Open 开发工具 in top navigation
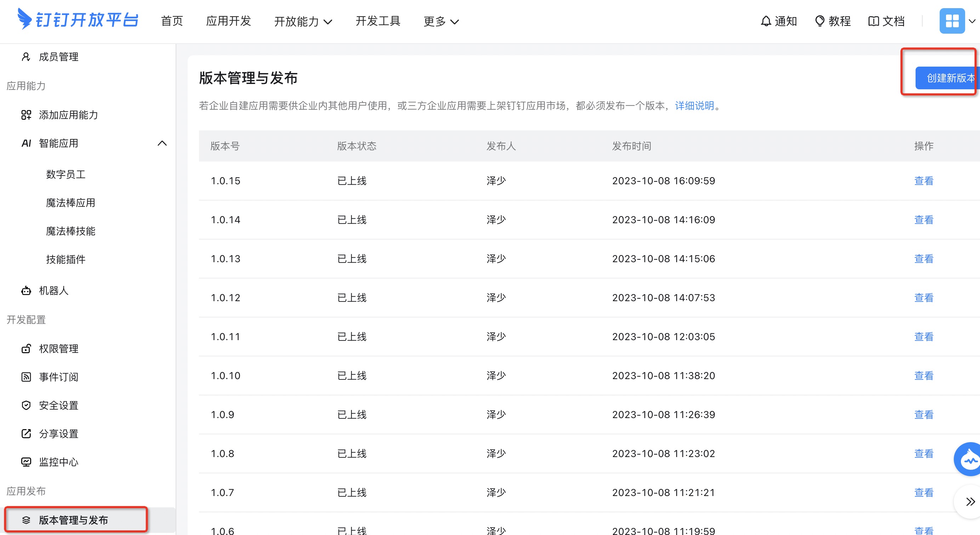This screenshot has height=535, width=980. [x=378, y=21]
